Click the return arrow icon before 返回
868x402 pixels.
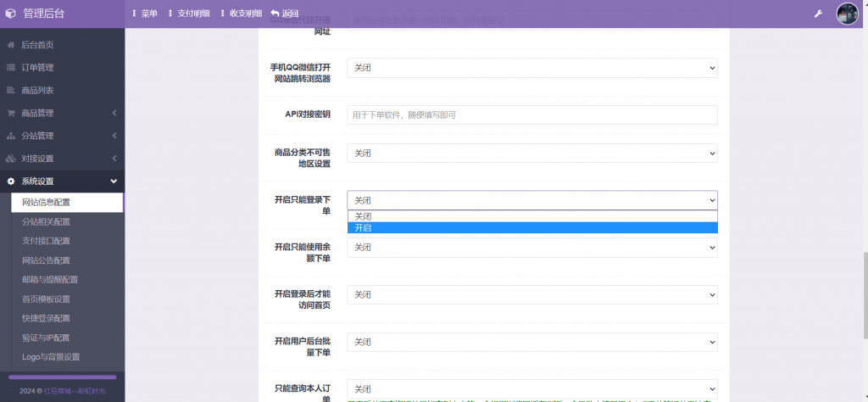click(x=275, y=14)
